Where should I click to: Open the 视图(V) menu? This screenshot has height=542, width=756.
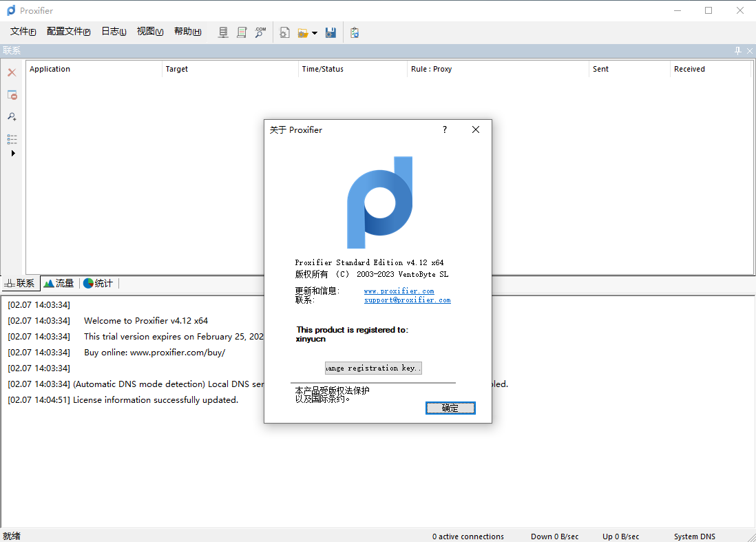[150, 32]
